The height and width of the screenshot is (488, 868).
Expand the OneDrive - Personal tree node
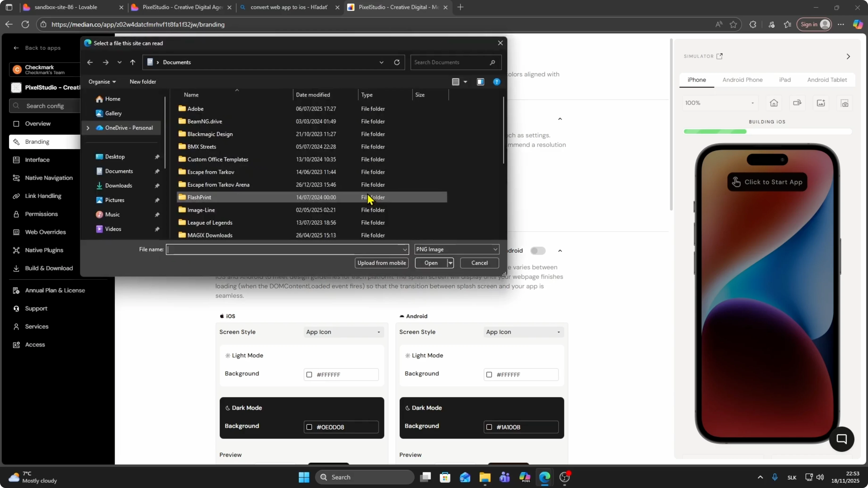coord(88,128)
